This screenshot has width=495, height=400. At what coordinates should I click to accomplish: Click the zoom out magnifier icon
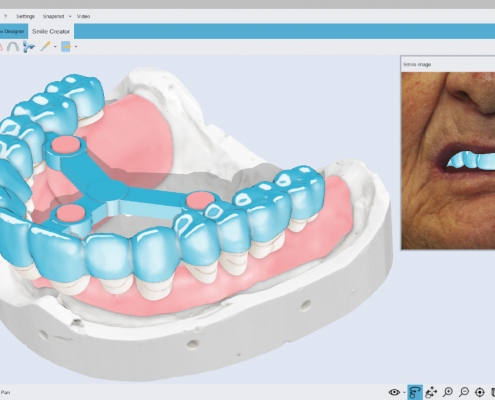pyautogui.click(x=464, y=392)
